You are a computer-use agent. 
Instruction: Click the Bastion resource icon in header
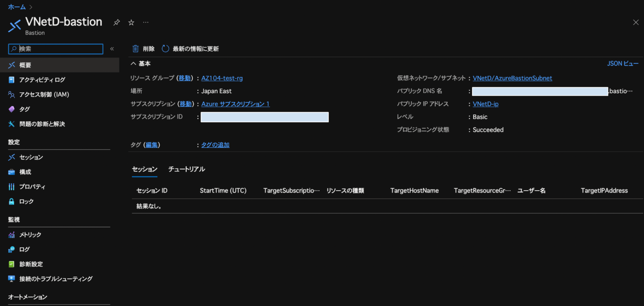15,26
